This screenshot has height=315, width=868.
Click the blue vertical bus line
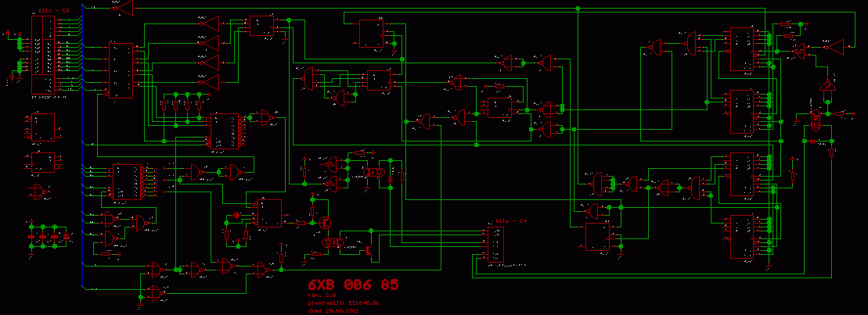click(82, 156)
